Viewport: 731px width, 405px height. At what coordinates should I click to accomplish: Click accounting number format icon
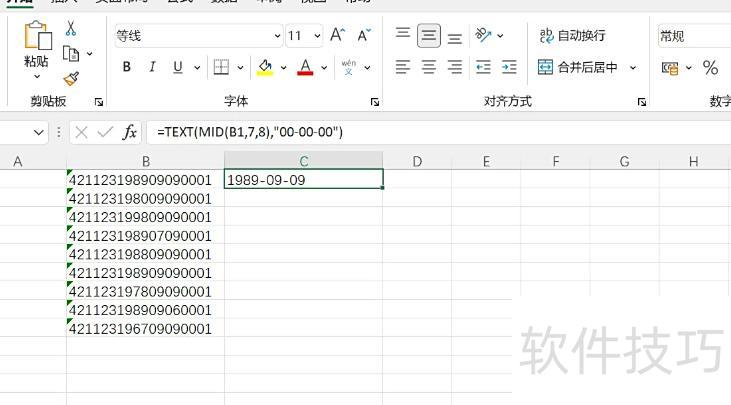pyautogui.click(x=670, y=68)
